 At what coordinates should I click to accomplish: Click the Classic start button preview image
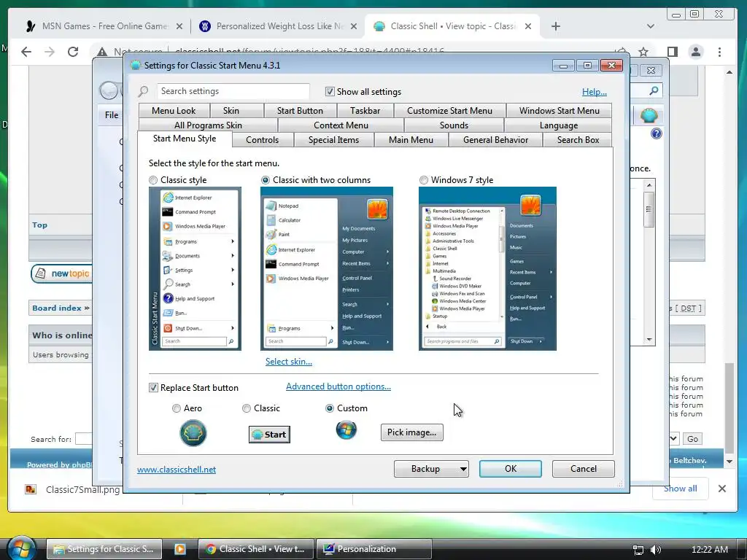tap(269, 435)
